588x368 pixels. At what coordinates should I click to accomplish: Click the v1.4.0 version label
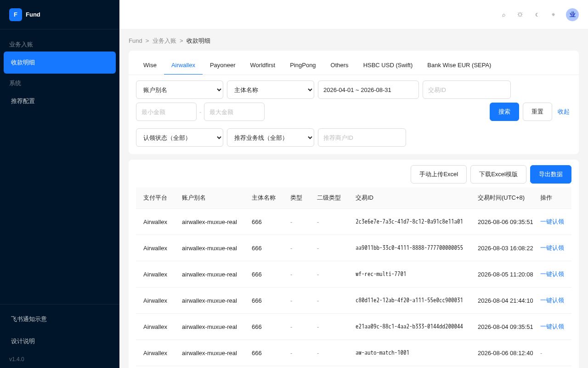click(x=17, y=359)
